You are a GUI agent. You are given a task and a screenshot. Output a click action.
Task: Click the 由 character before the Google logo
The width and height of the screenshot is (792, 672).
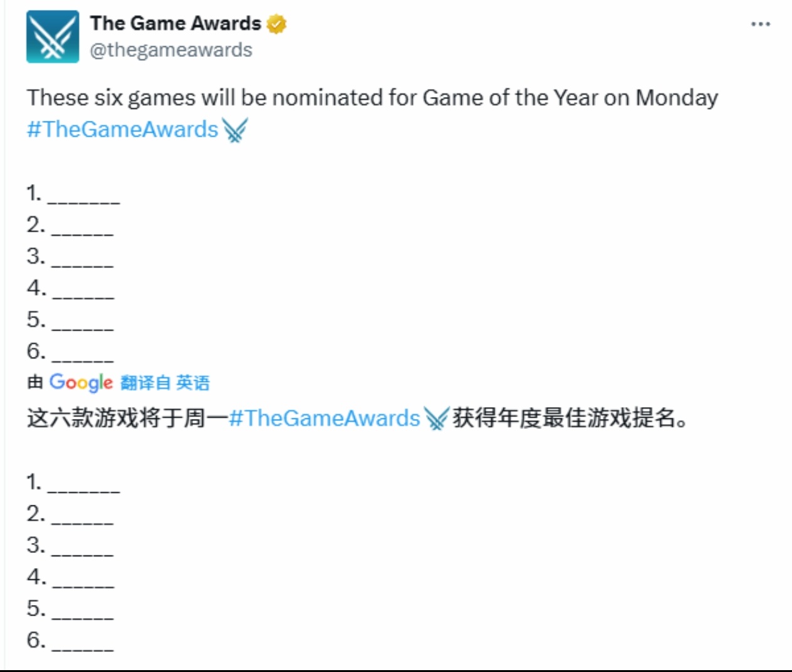[x=35, y=382]
